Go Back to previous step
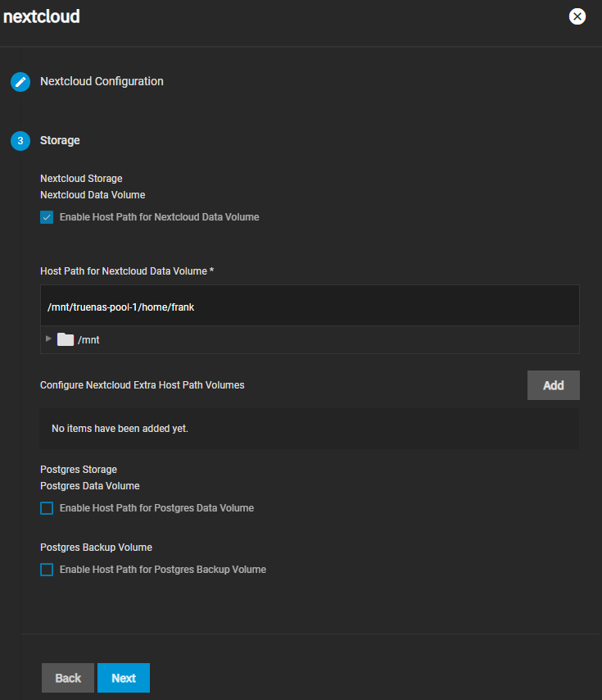 (68, 678)
